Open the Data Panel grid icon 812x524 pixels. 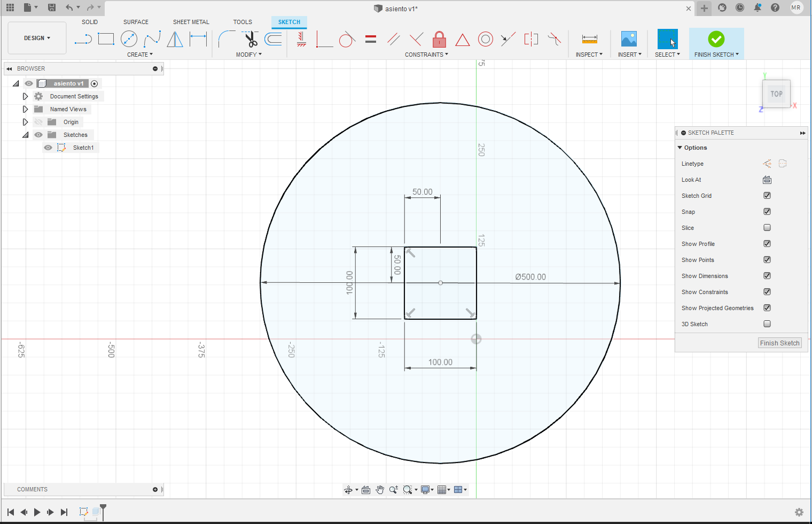coord(10,7)
